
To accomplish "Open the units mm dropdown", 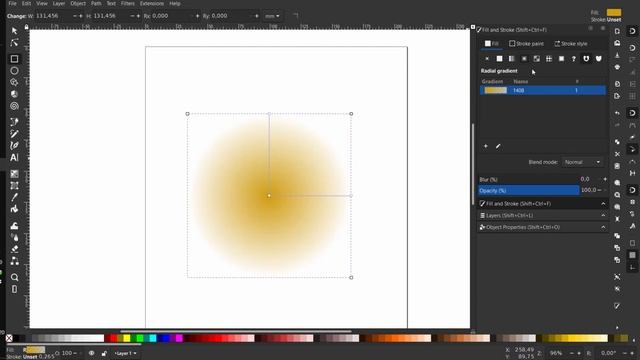I will point(272,16).
